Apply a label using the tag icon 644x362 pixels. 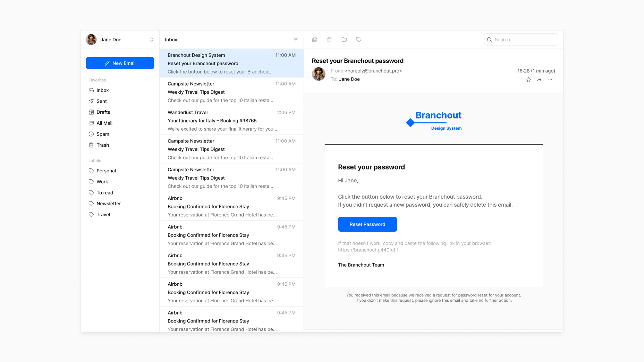[x=359, y=40]
